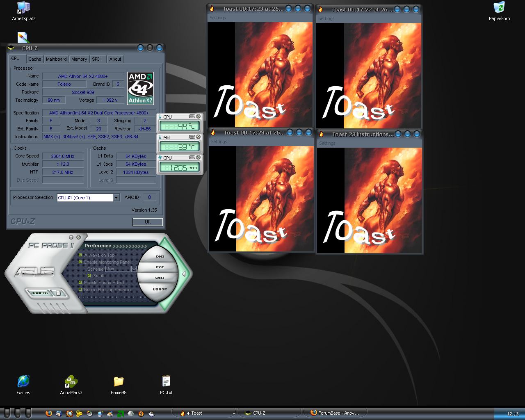525x420 pixels.
Task: Click the magnet dock icon on CPU fan monitor
Action: click(x=192, y=157)
